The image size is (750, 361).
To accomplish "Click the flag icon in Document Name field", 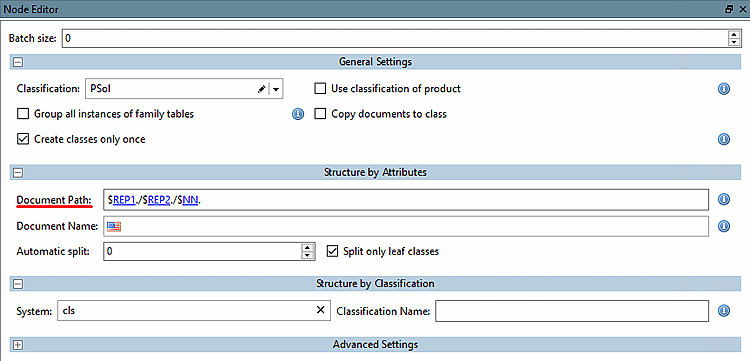I will pos(114,226).
